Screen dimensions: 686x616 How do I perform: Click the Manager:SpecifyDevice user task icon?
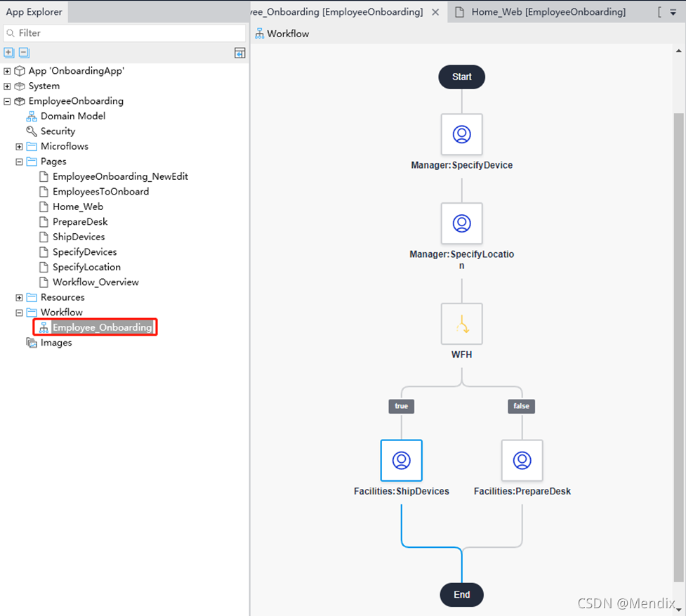coord(461,134)
